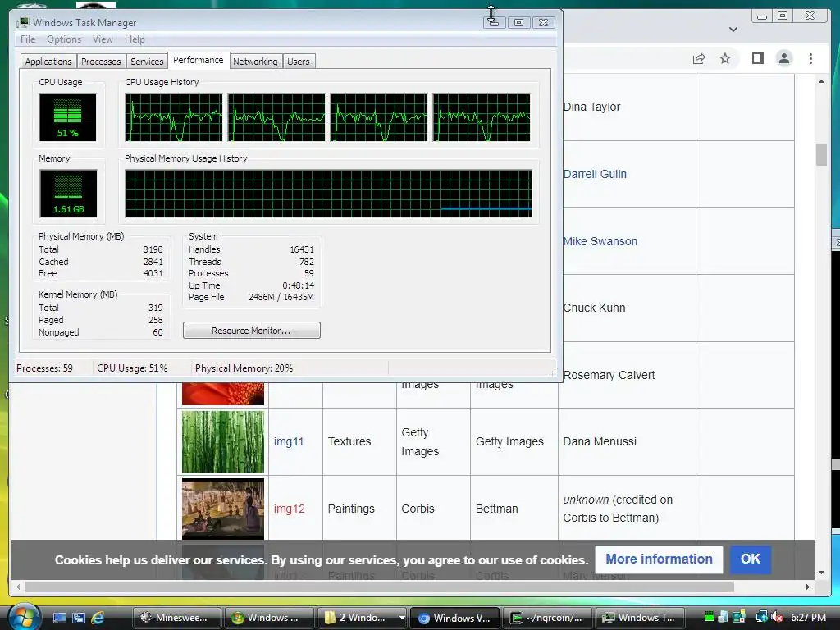The width and height of the screenshot is (840, 630).
Task: Select the Performance tab
Action: 199,60
